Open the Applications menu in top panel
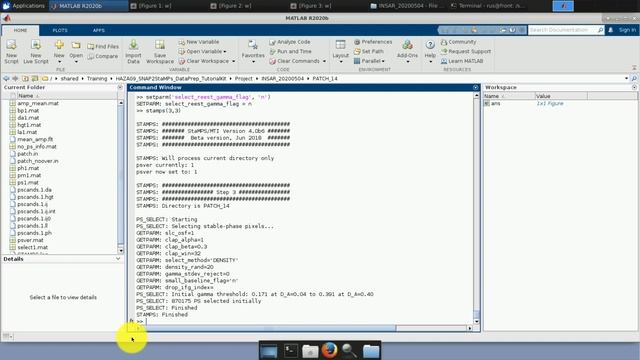 point(23,6)
